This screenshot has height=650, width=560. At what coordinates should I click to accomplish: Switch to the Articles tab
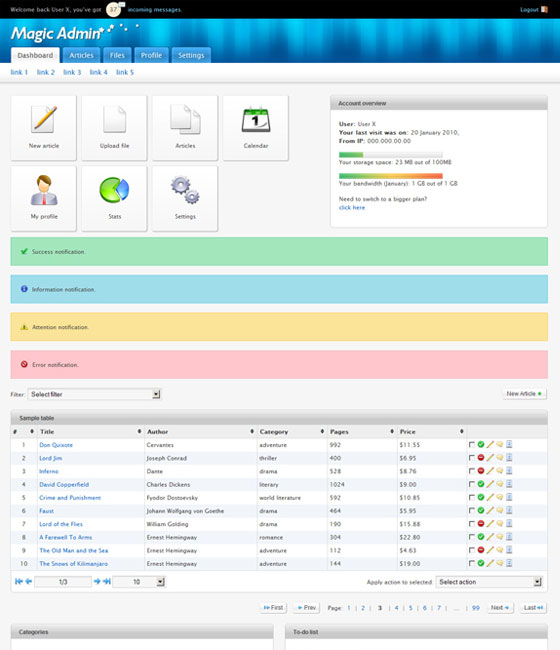click(81, 55)
